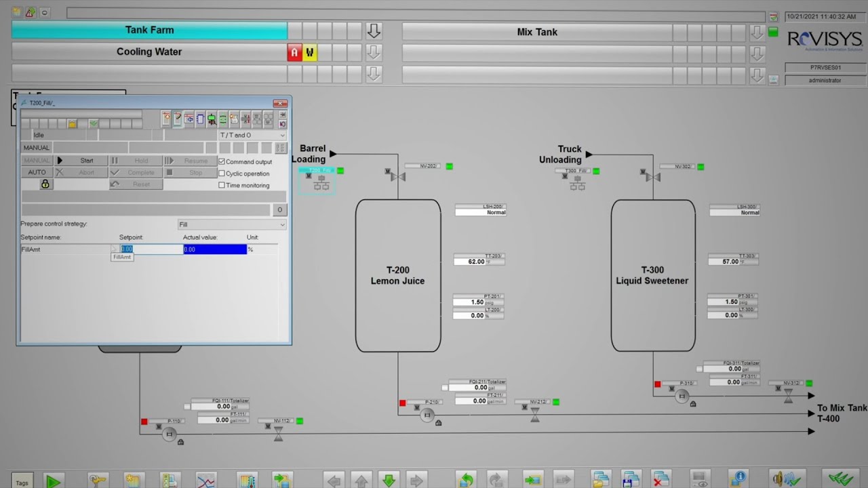The width and height of the screenshot is (868, 488).
Task: Open the T200_Fill block icon near Barrel Loading
Action: click(321, 182)
